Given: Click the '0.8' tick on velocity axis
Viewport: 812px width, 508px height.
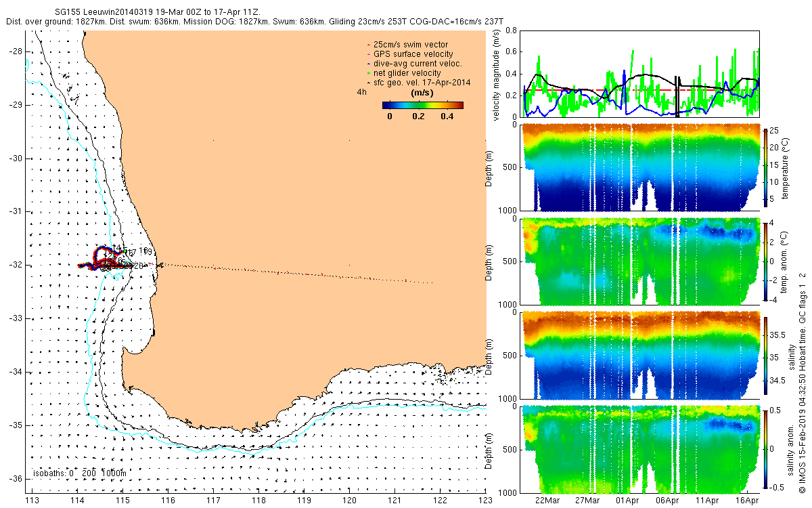Looking at the screenshot, I should pos(512,30).
